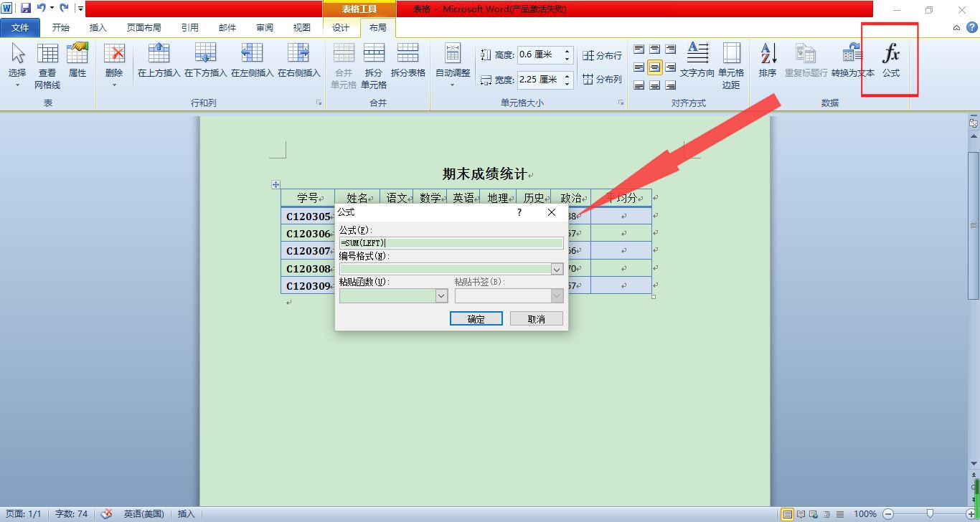This screenshot has width=980, height=522.
Task: Open the Paste function (粘贴函数) dropdown
Action: click(x=442, y=295)
